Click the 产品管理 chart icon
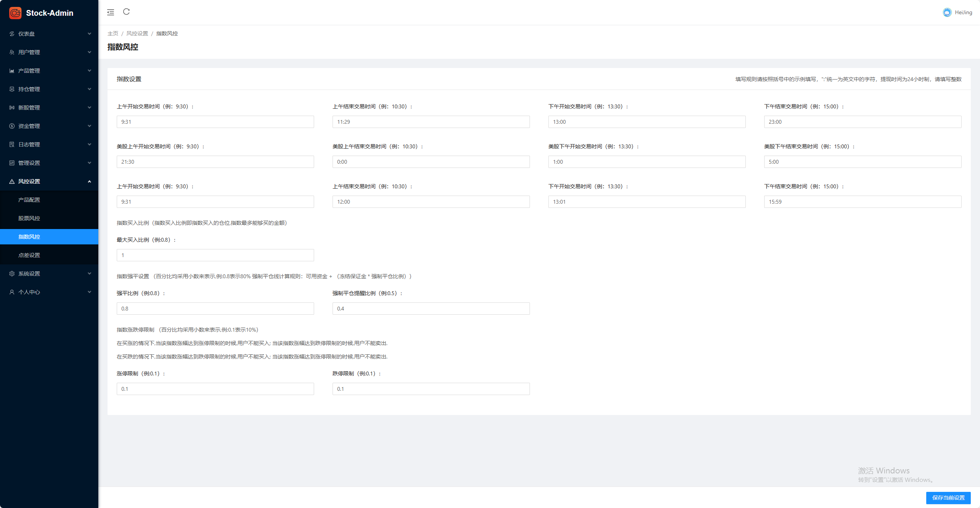Screen dimensions: 980x508 12,71
